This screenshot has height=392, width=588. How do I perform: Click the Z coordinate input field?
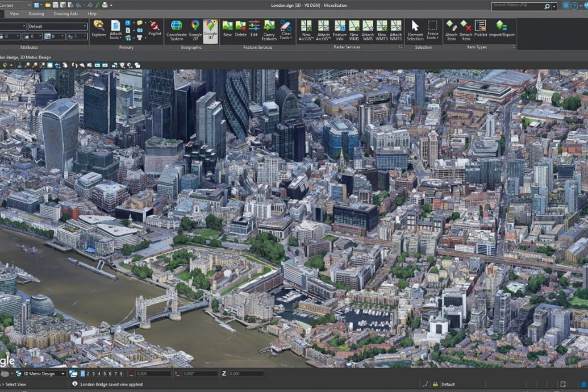pos(246,374)
